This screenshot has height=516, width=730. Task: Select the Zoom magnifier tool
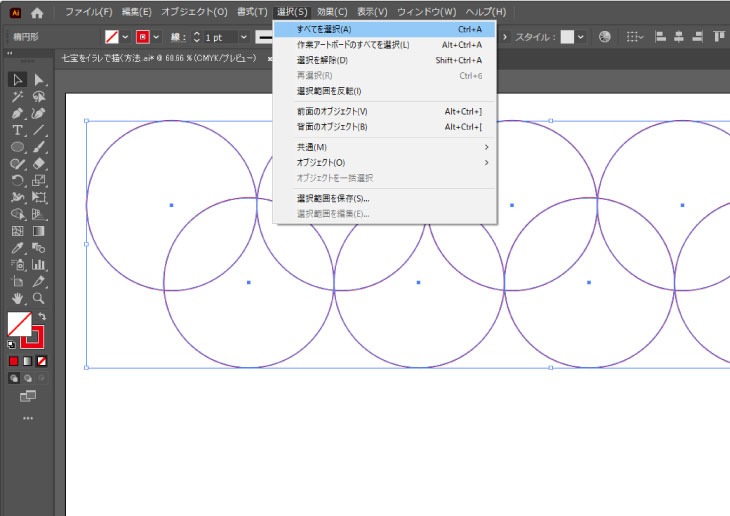(x=39, y=298)
